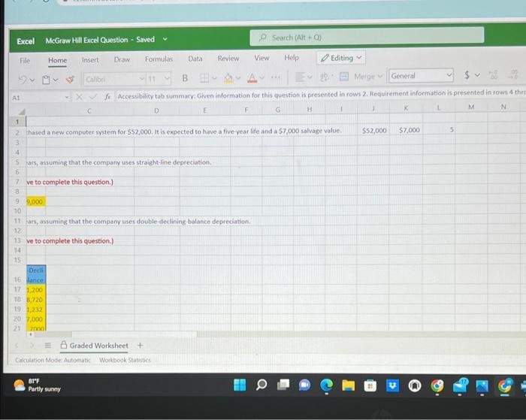This screenshot has width=526, height=420.
Task: Open the Fill Color dropdown arrow
Action: point(238,78)
